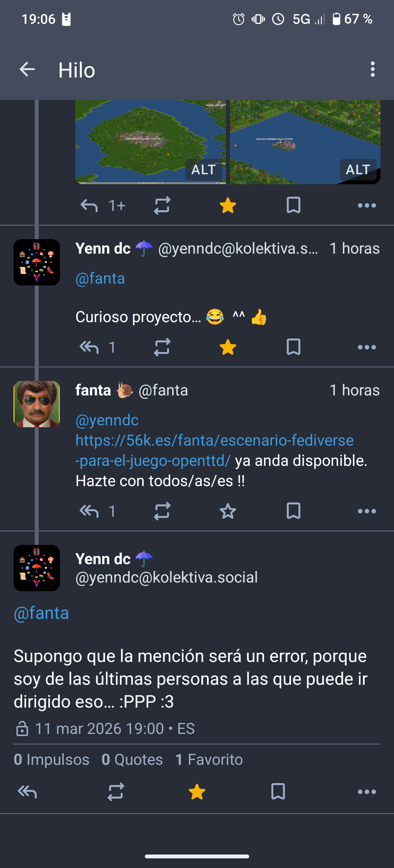This screenshot has height=868, width=394.
Task: Open fanta's profile avatar with sunglasses
Action: pos(37,404)
